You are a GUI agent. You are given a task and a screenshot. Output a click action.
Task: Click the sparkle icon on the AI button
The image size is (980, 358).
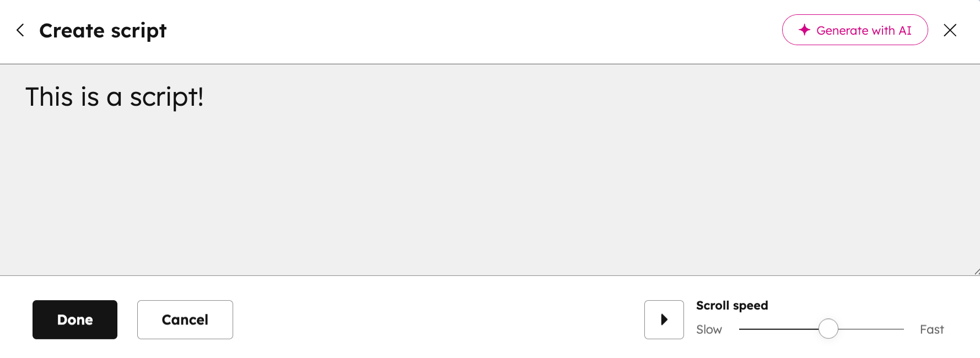[x=804, y=30]
